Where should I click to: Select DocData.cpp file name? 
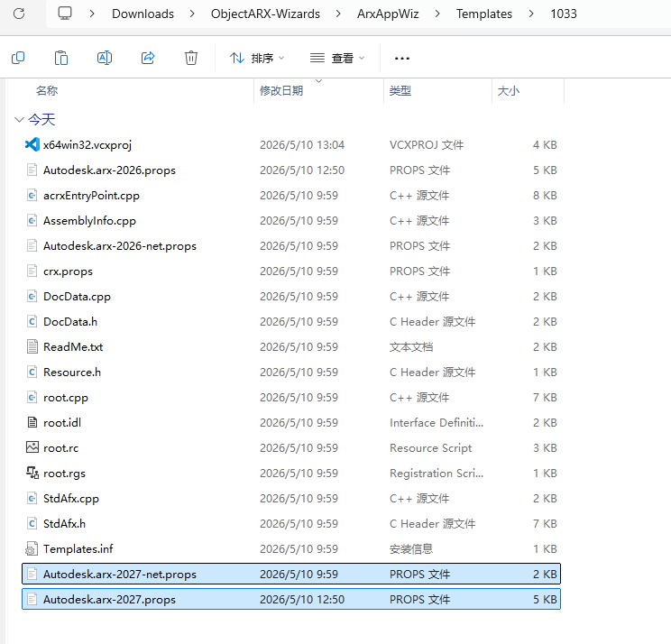point(77,297)
